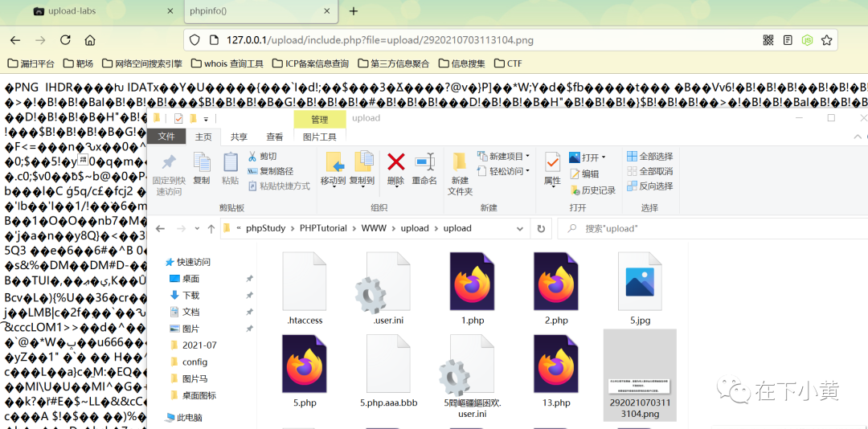Screen dimensions: 868x429
Task: Open the Home ribbon tab
Action: point(203,137)
